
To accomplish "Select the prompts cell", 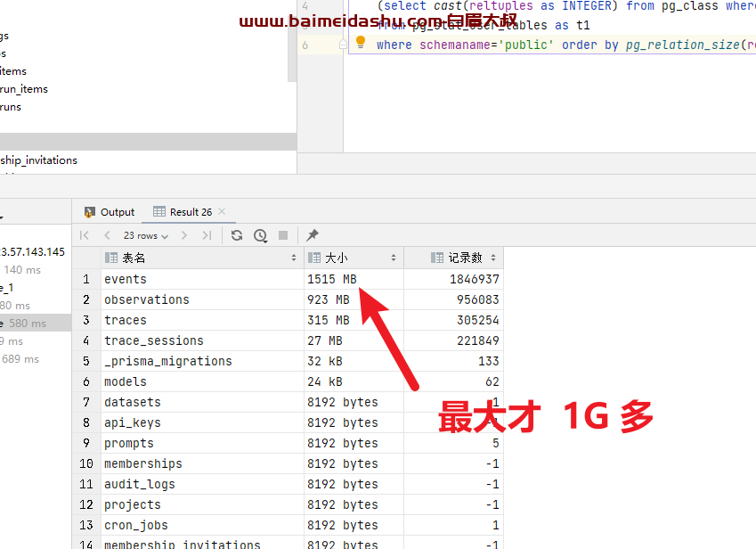I will point(202,443).
